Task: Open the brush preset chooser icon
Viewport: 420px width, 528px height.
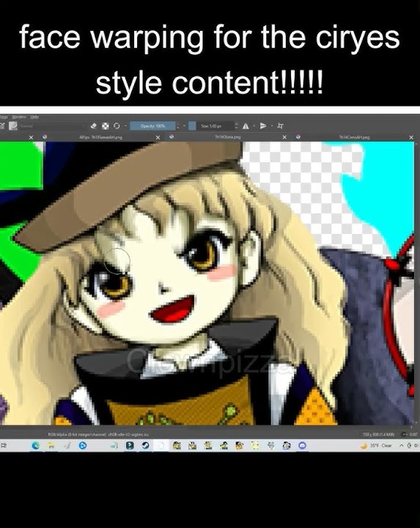Action: point(12,126)
